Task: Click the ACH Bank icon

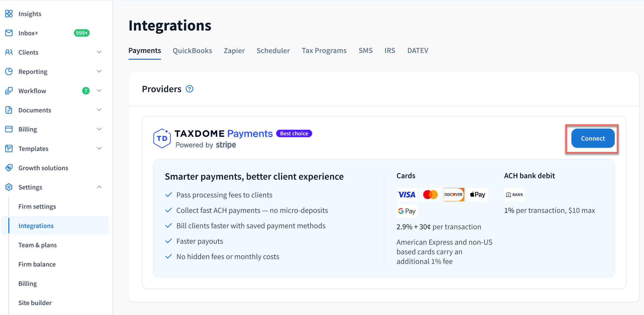Action: [x=514, y=195]
